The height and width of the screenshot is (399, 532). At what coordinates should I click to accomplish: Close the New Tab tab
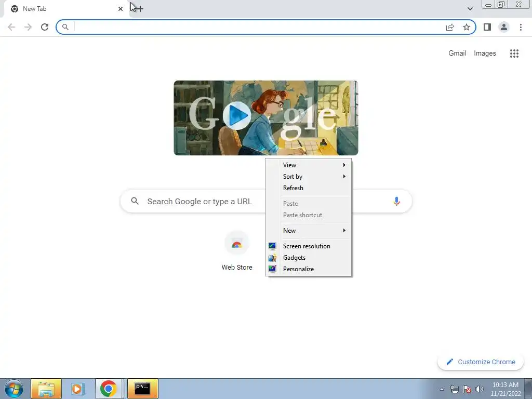[121, 9]
